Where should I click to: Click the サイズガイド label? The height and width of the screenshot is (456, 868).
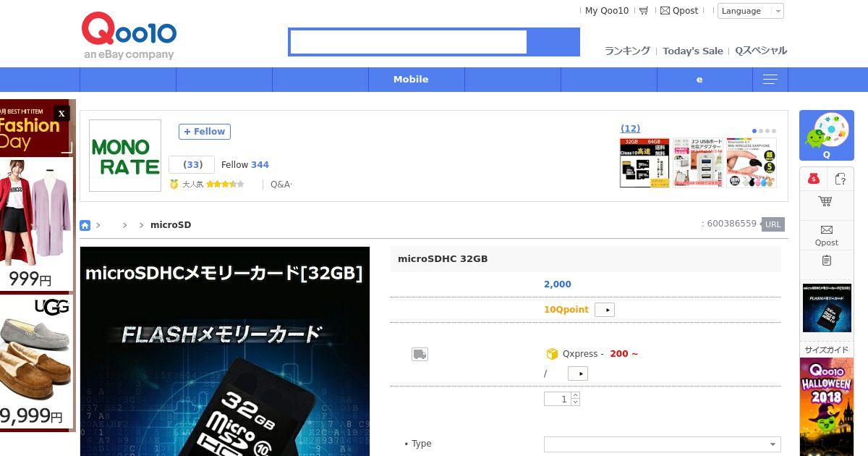(827, 350)
